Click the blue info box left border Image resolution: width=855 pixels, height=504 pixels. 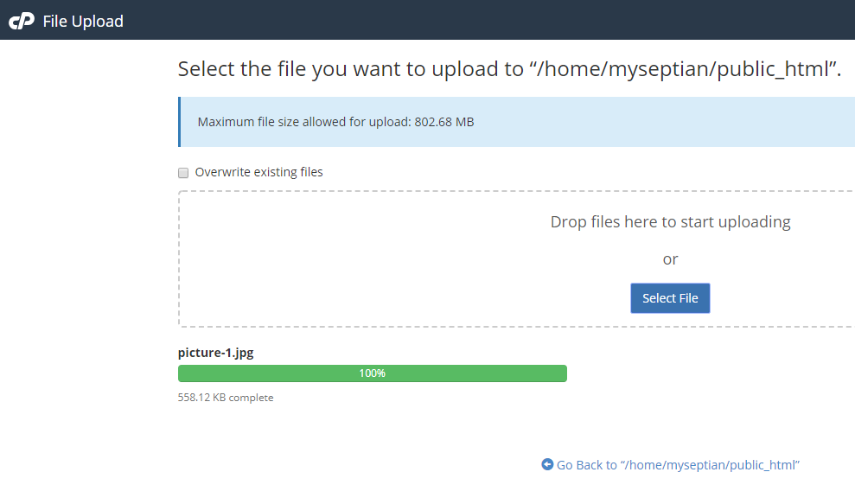coord(180,122)
